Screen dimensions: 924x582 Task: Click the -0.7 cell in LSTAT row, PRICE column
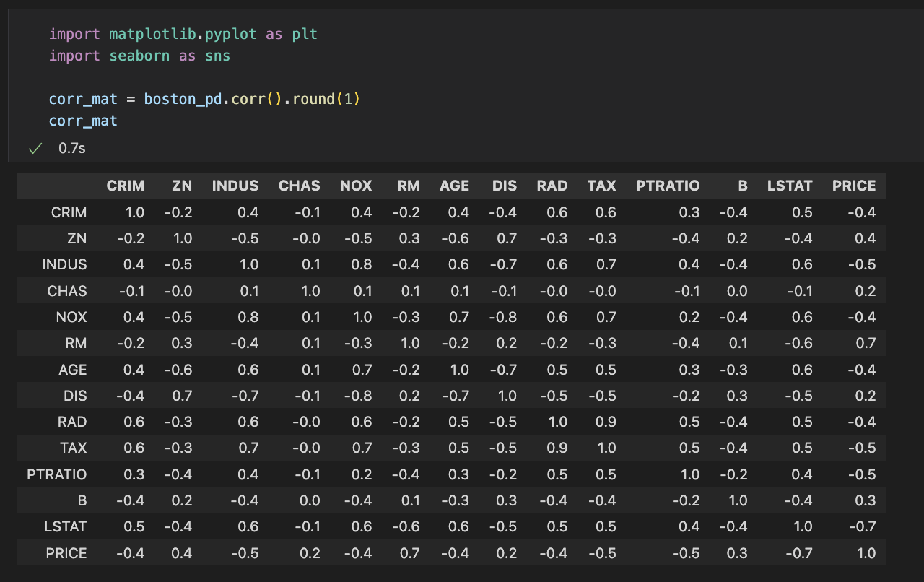tap(863, 526)
